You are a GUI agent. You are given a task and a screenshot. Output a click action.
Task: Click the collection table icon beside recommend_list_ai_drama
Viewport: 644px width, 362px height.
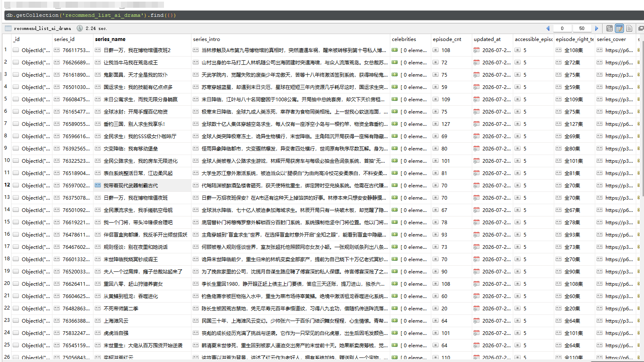point(8,28)
